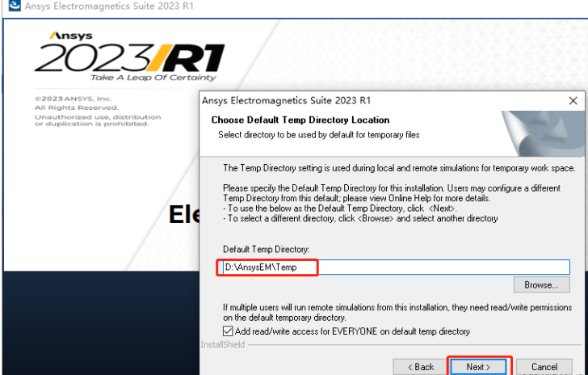Screen dimensions: 588x375
Task: Click the 'Default Temp Directory:' label
Action: pyautogui.click(x=266, y=249)
